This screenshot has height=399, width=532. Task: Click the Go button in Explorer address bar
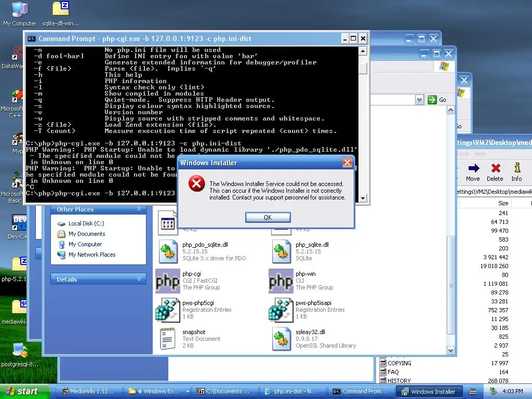tap(437, 100)
